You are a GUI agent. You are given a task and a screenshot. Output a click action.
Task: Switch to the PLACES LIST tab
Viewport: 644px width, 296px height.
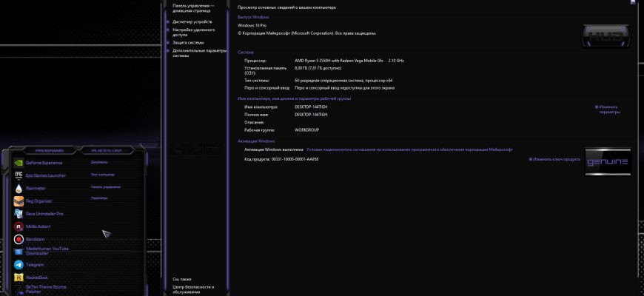[107, 151]
